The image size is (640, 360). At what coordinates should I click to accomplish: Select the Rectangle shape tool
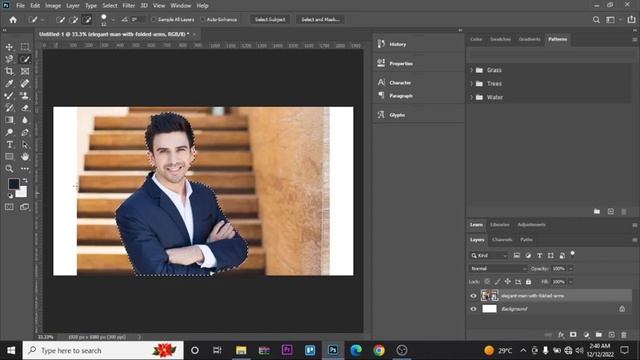point(9,156)
